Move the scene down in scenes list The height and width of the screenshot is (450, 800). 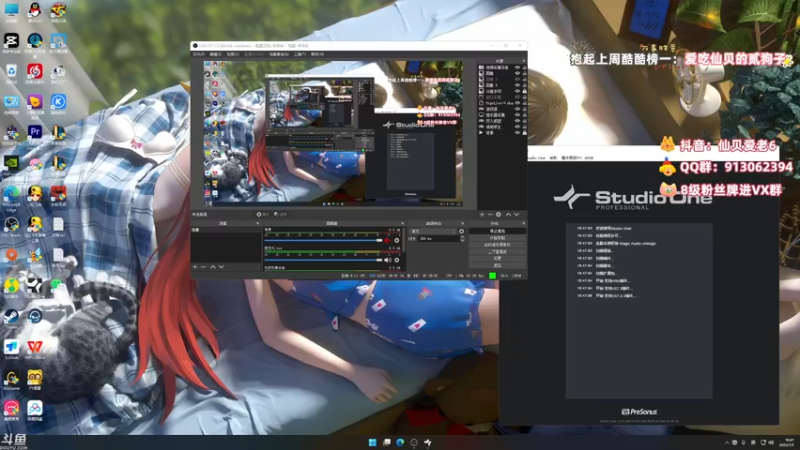[221, 267]
